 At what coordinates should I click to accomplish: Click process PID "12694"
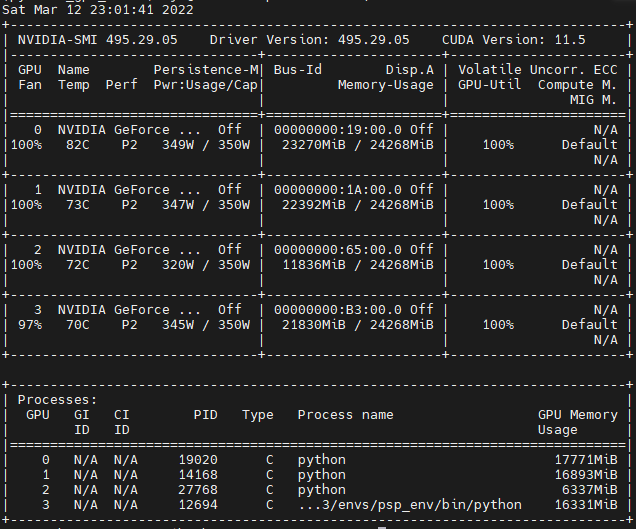click(198, 505)
